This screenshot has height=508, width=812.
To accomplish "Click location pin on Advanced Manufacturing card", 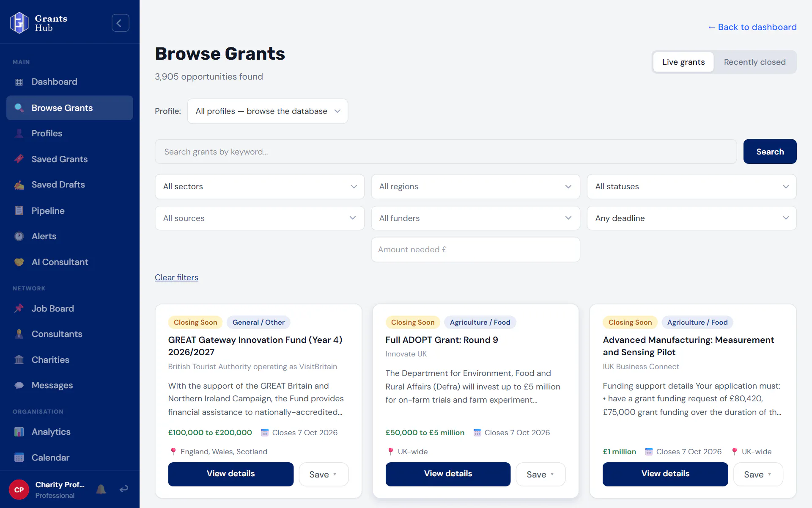I will (x=735, y=452).
